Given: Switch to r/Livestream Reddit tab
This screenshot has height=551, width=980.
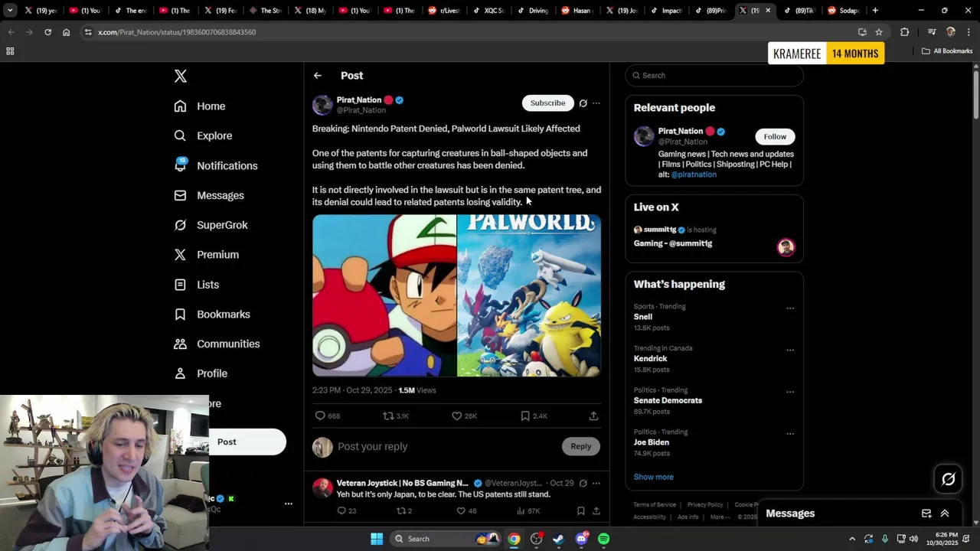Looking at the screenshot, I should 444,11.
